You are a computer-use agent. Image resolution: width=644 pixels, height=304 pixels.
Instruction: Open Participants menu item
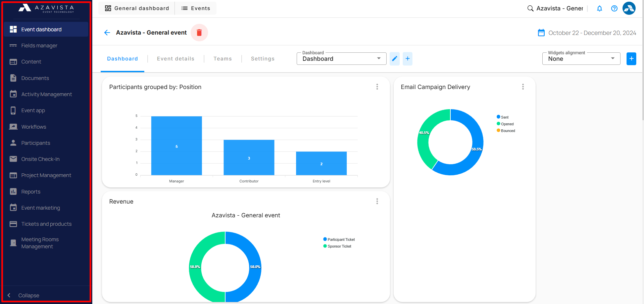pyautogui.click(x=46, y=143)
